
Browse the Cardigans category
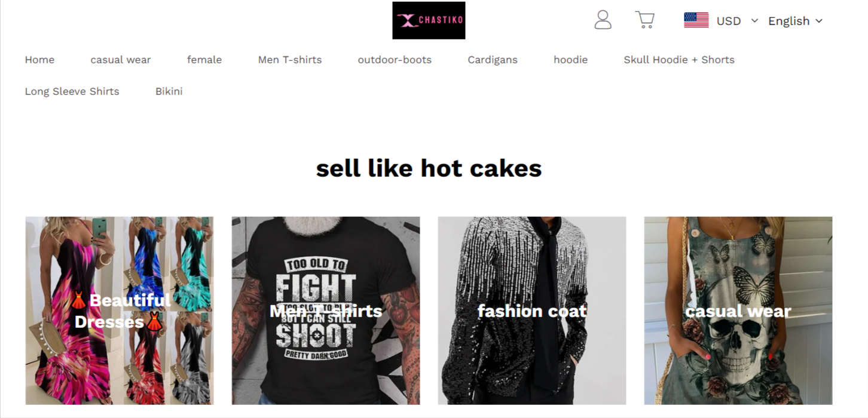click(x=493, y=60)
